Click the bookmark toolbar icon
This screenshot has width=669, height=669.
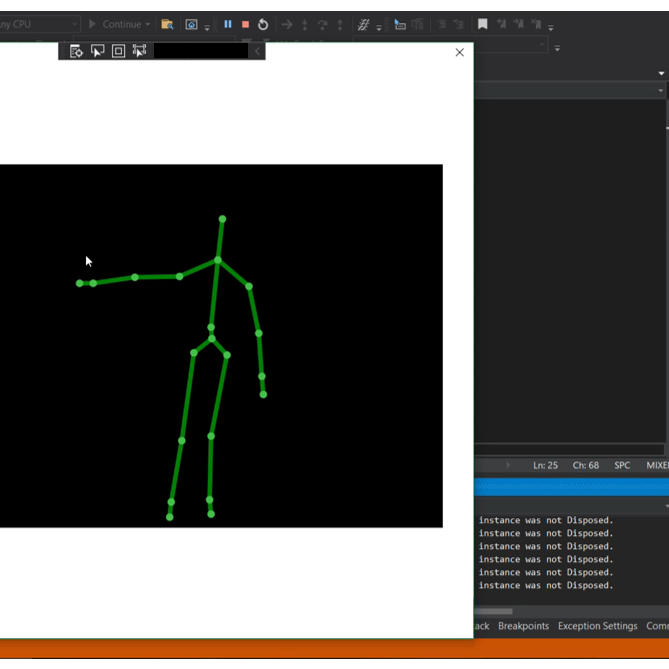[482, 24]
